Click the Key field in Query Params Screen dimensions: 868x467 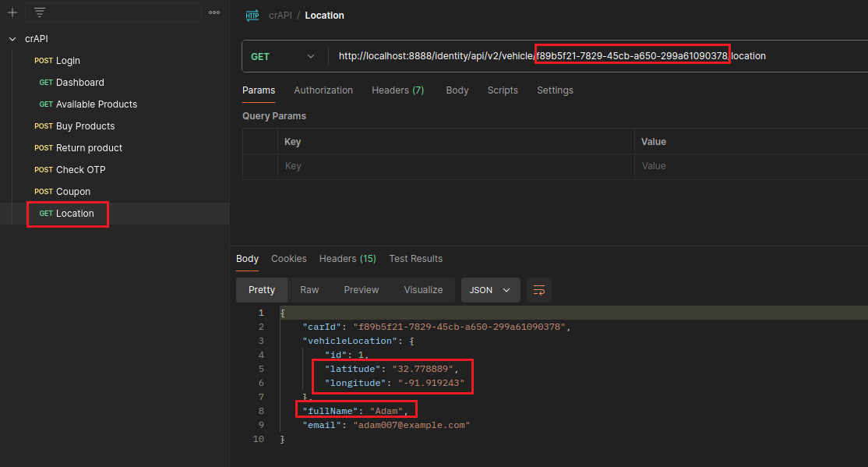(x=456, y=166)
